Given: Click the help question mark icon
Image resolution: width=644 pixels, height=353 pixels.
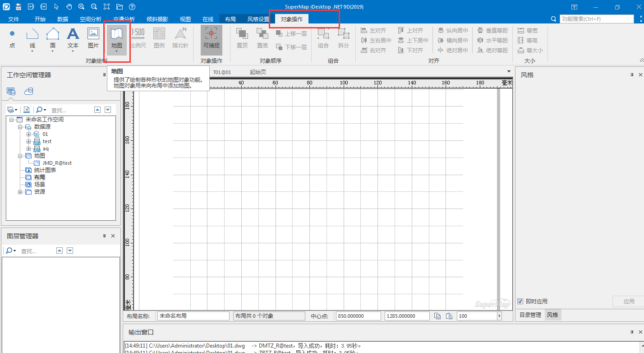Looking at the screenshot, I should [x=132, y=7].
